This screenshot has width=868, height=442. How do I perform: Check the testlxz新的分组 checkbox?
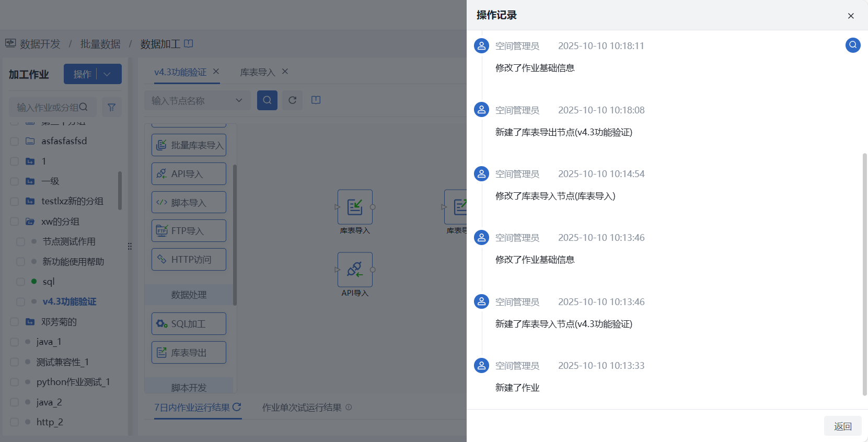[15, 201]
